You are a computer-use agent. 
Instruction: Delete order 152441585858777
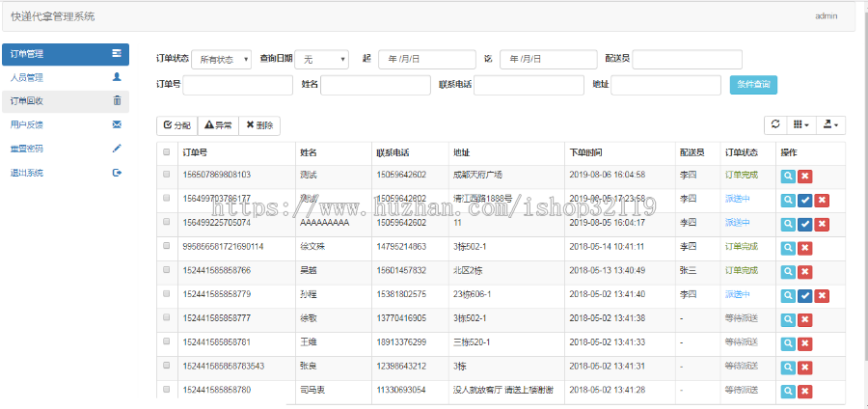coord(805,320)
